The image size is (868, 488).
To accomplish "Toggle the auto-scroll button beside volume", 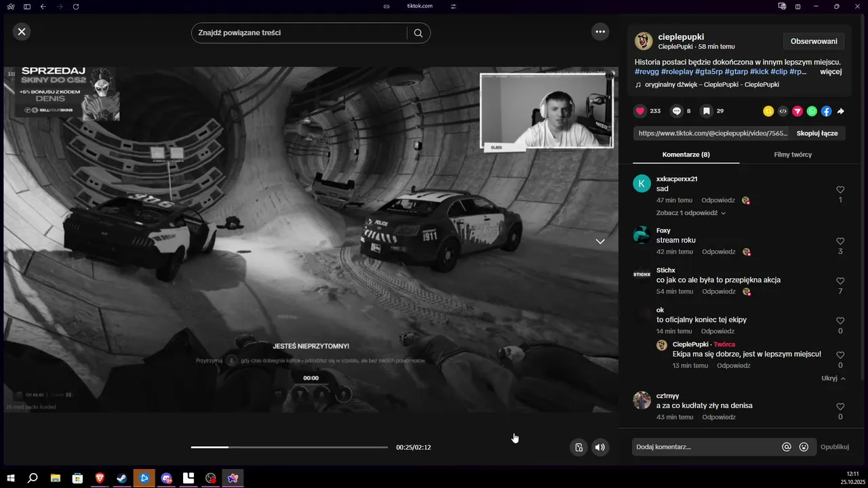I will 578,447.
